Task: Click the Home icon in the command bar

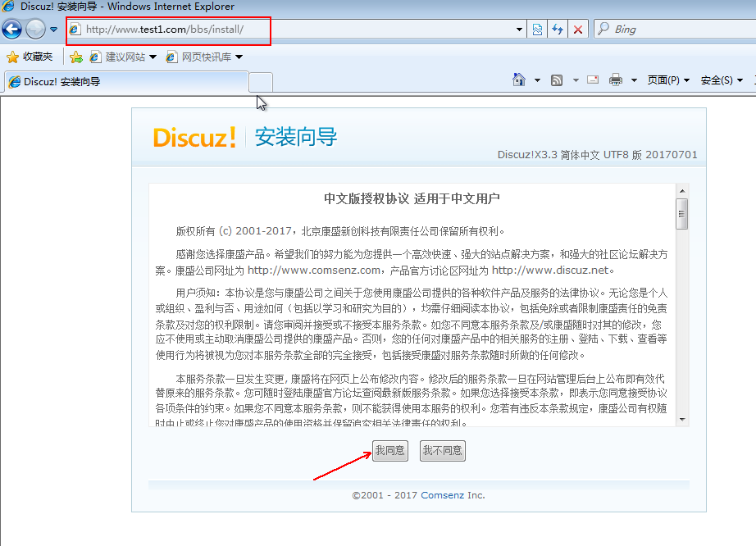Action: pyautogui.click(x=519, y=80)
